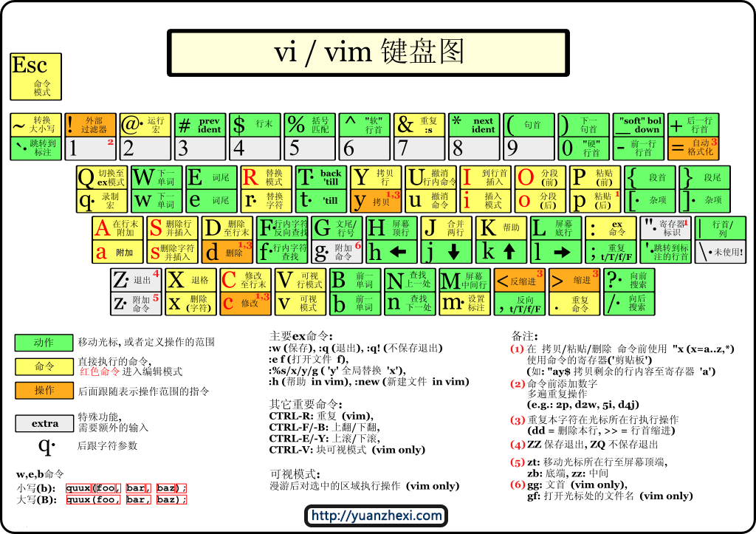This screenshot has height=534, width=756.
Task: Select the lowercase r 替换字符 key
Action: tap(266, 201)
